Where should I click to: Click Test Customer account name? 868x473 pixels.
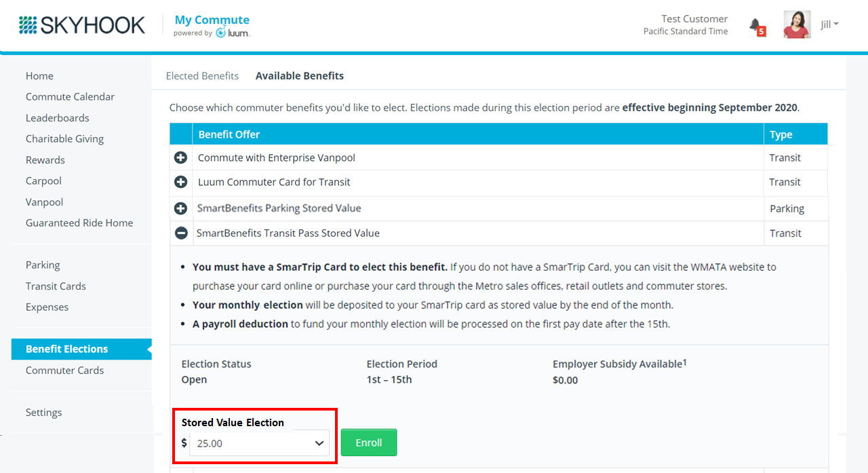pos(694,19)
